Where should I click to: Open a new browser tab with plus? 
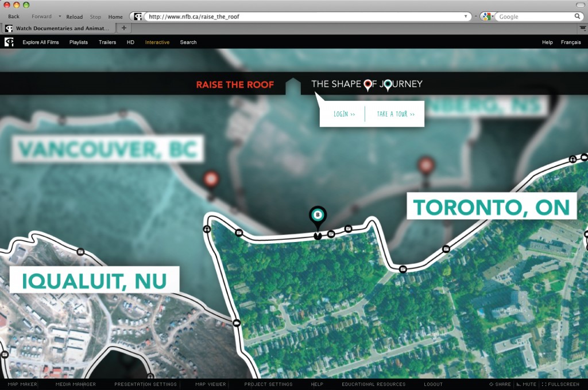124,28
